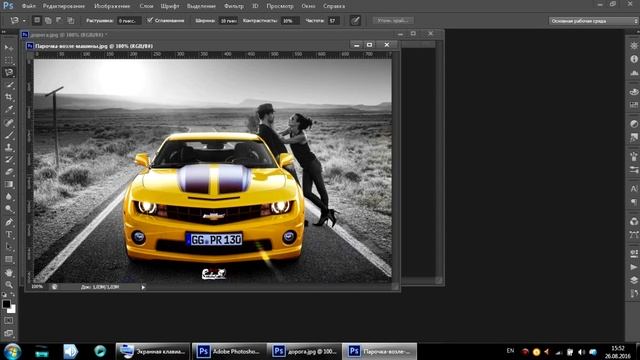Set the background color swatch
640x360 pixels.
pos(11,309)
